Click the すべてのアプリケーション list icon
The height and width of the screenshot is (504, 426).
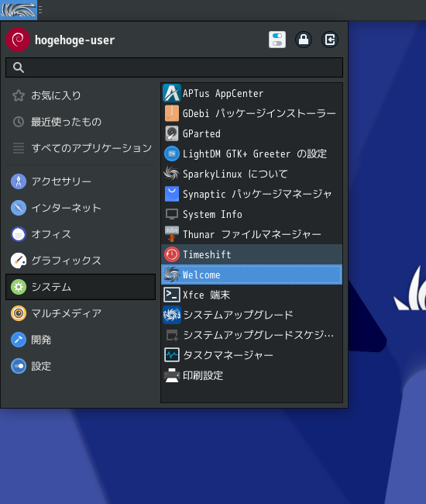pos(19,148)
